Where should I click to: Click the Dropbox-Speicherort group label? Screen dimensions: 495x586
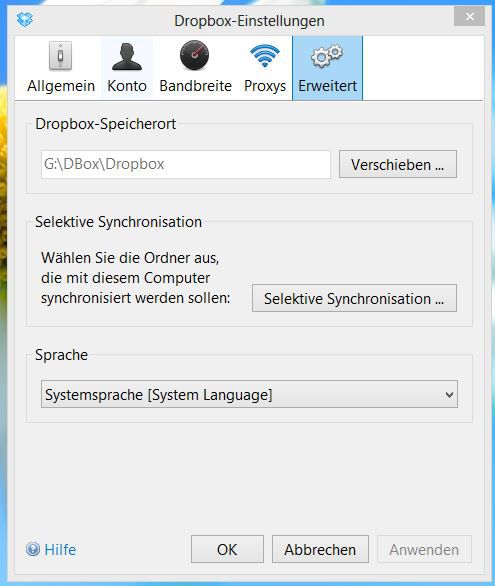click(105, 124)
